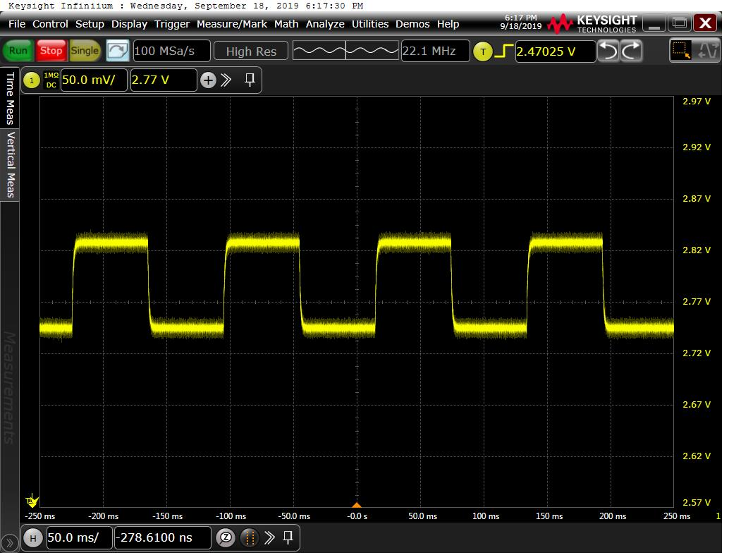Open the Trigger menu
Image resolution: width=729 pixels, height=560 pixels.
[172, 24]
